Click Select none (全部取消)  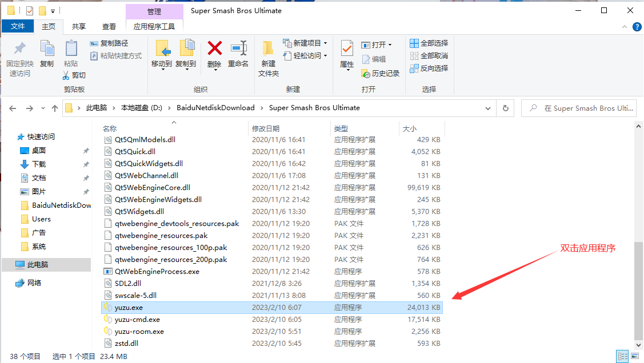tap(429, 56)
